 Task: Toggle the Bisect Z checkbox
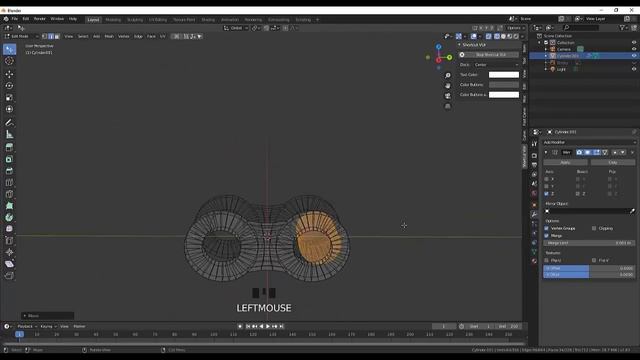pyautogui.click(x=578, y=193)
